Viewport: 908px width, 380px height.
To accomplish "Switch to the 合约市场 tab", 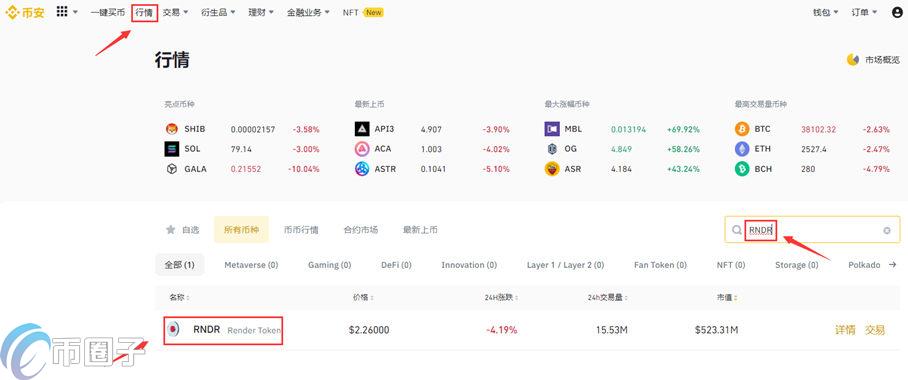I will 361,230.
